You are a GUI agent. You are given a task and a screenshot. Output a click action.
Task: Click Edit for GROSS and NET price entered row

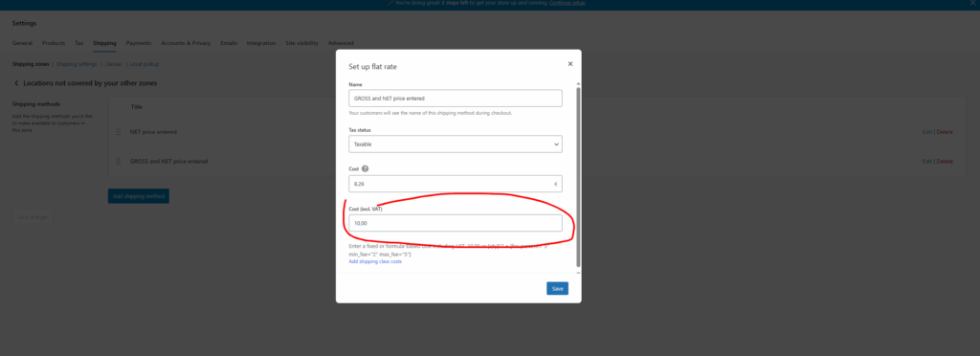click(x=926, y=161)
